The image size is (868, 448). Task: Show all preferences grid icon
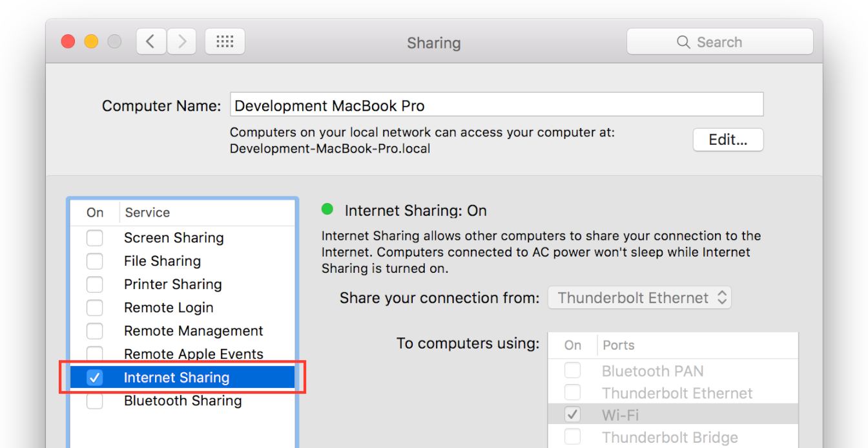click(x=225, y=42)
